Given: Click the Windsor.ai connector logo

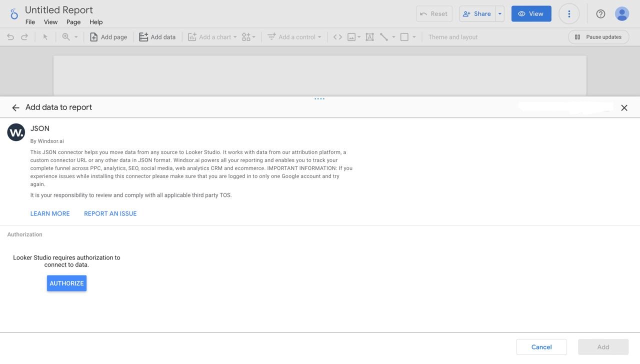Looking at the screenshot, I should tap(16, 132).
